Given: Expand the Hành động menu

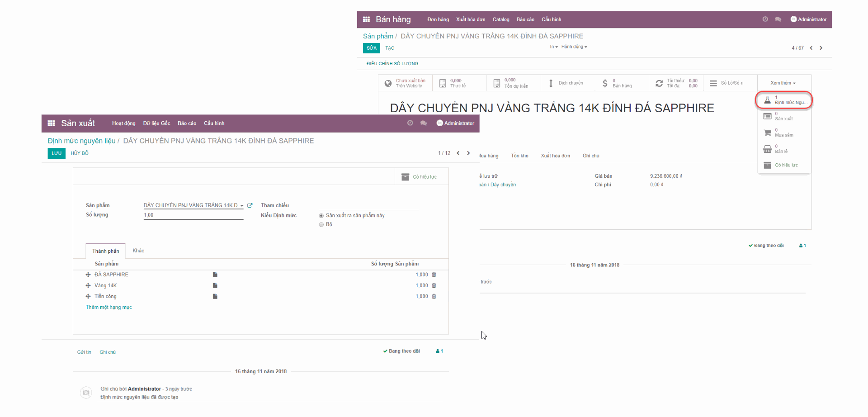Looking at the screenshot, I should [x=572, y=47].
